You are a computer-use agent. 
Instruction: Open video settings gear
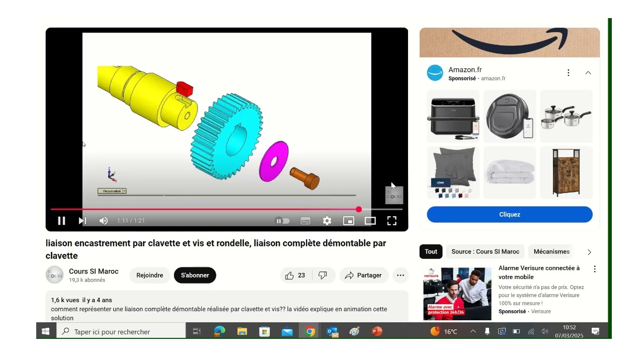(327, 221)
